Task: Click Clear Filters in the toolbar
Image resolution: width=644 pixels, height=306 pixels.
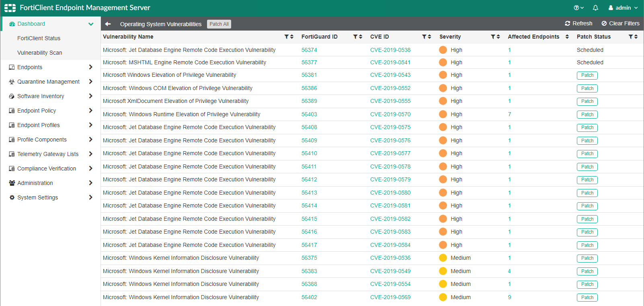Action: [620, 23]
